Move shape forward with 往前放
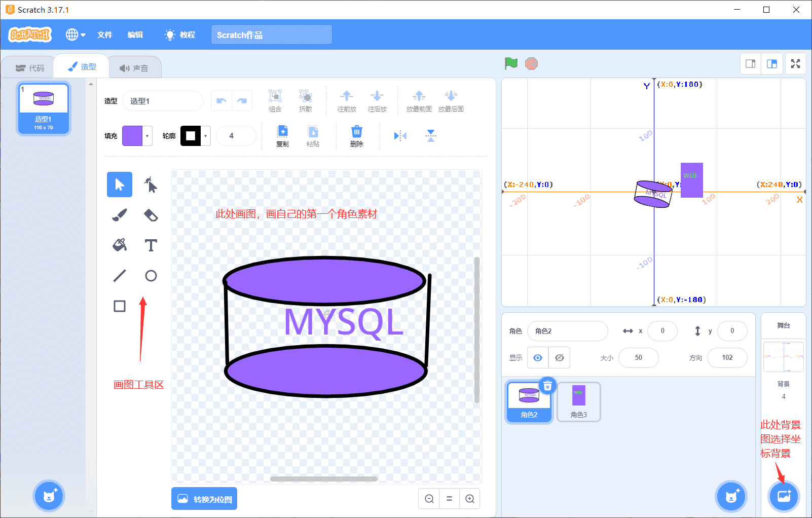This screenshot has height=518, width=812. click(347, 101)
